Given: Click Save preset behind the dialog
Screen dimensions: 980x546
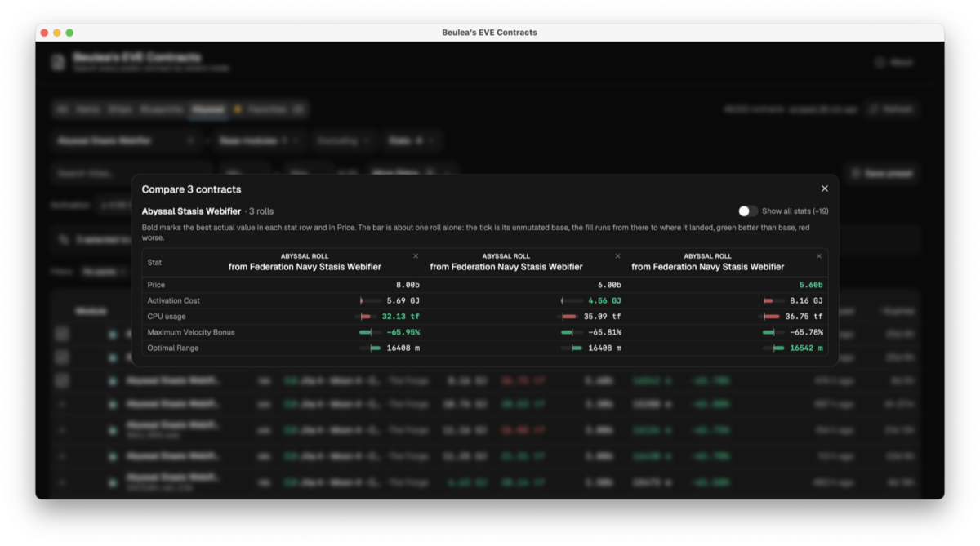Looking at the screenshot, I should pos(882,173).
